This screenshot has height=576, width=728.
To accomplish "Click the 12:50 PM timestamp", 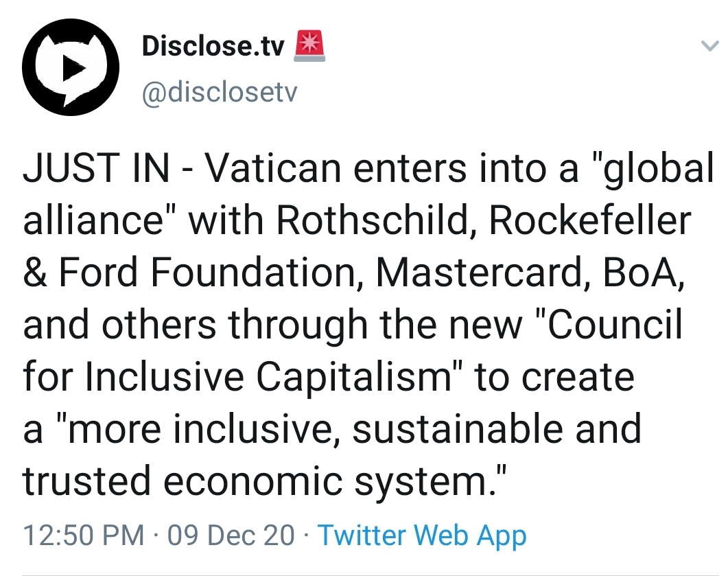I will (x=84, y=535).
